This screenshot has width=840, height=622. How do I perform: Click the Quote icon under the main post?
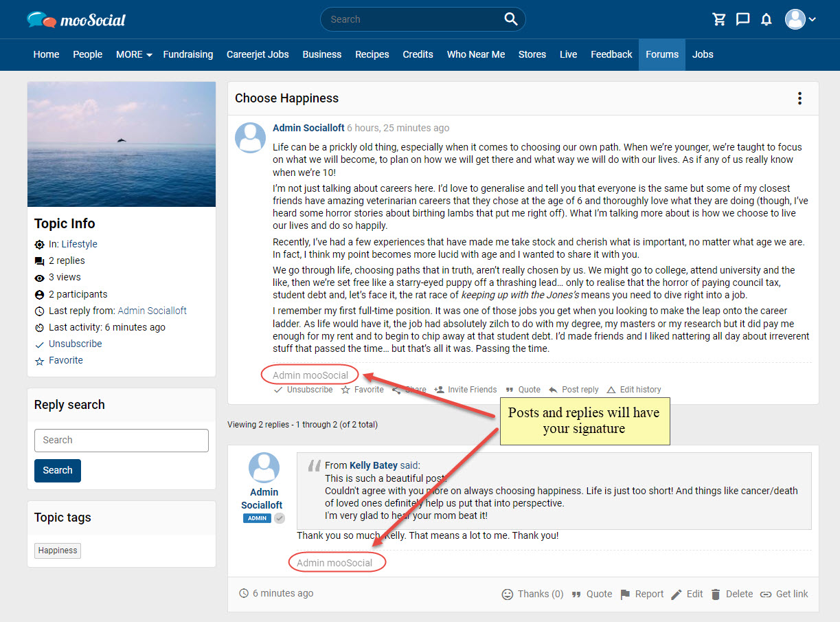[510, 390]
